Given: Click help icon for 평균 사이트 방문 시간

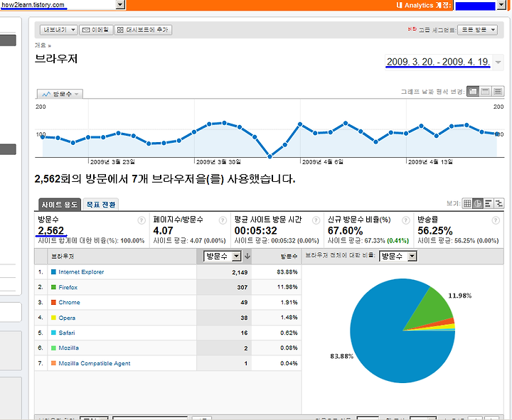Looking at the screenshot, I should [x=316, y=220].
